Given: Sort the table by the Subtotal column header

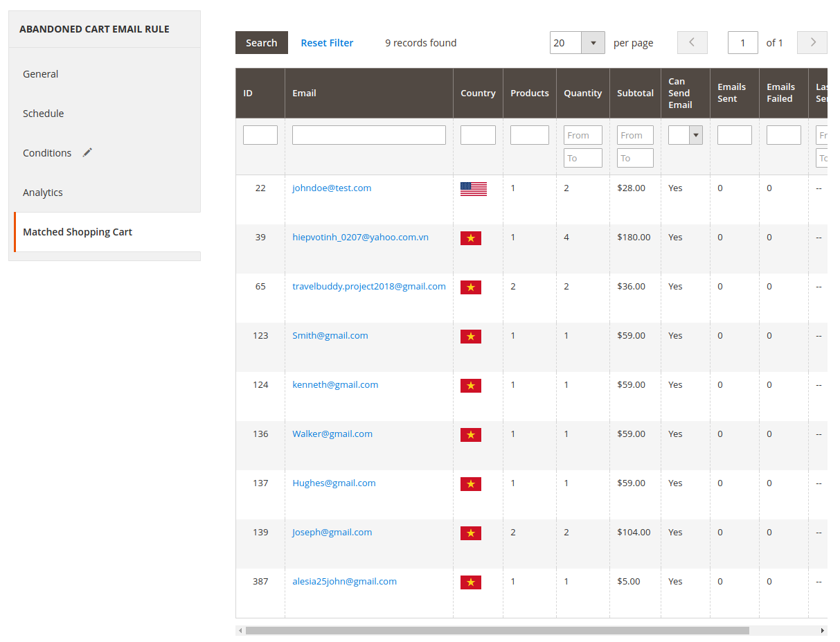Looking at the screenshot, I should coord(635,93).
